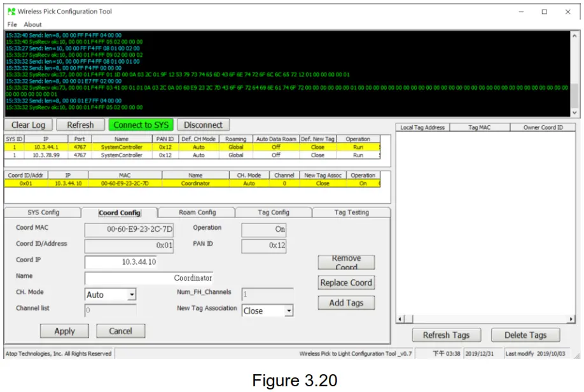
Task: Click the Coord IP input field
Action: pyautogui.click(x=129, y=262)
